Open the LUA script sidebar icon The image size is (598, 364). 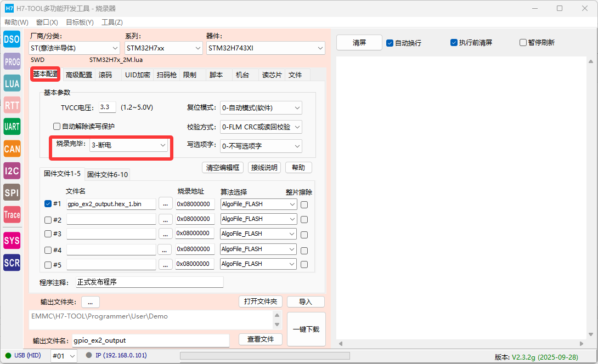coord(12,83)
